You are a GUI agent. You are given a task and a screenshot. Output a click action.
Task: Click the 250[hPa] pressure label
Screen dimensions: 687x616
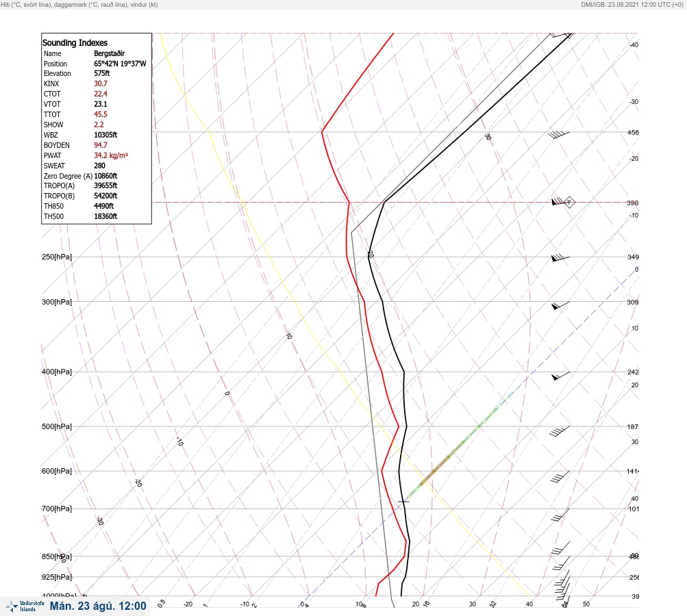57,257
